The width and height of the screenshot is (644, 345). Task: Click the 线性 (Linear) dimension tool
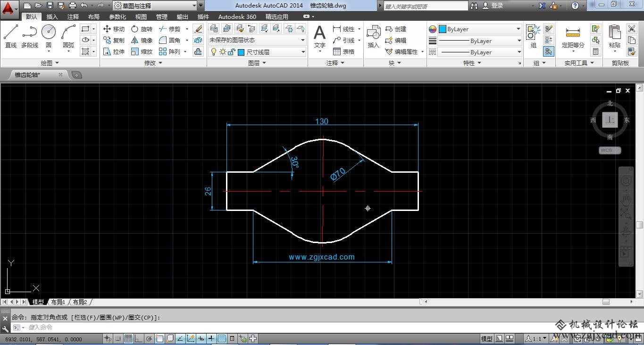pyautogui.click(x=343, y=29)
